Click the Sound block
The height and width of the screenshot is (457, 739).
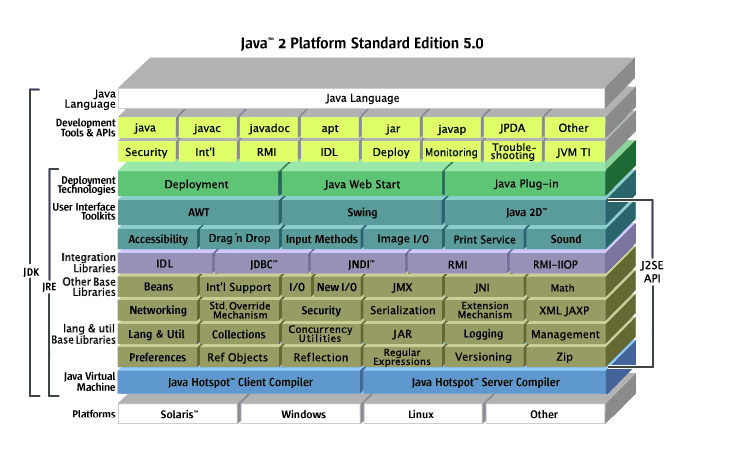(566, 239)
